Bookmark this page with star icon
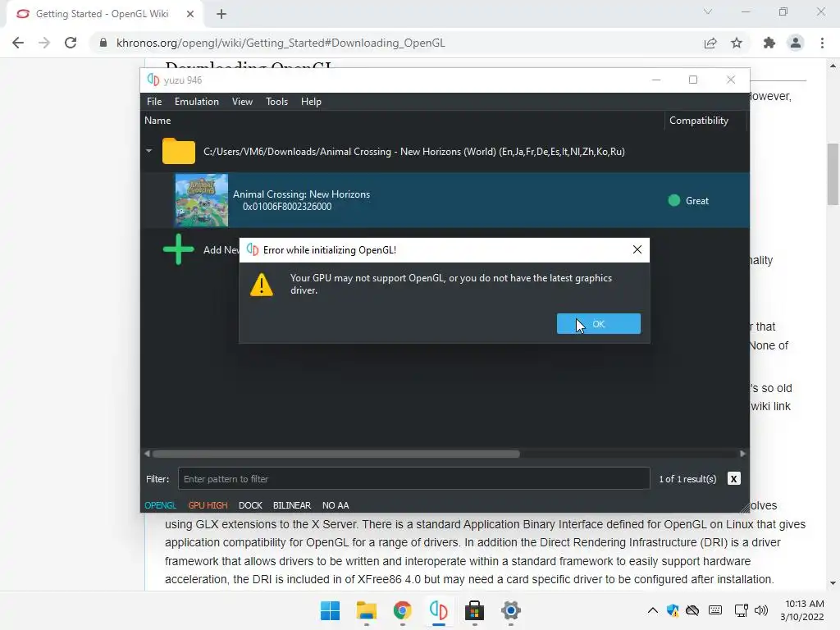The image size is (840, 630). coord(737,43)
